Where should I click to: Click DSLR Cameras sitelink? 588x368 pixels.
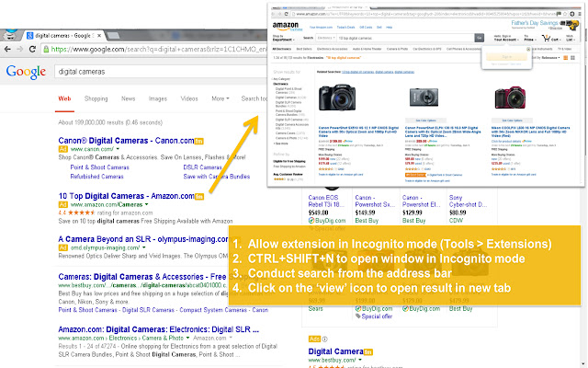tap(202, 167)
